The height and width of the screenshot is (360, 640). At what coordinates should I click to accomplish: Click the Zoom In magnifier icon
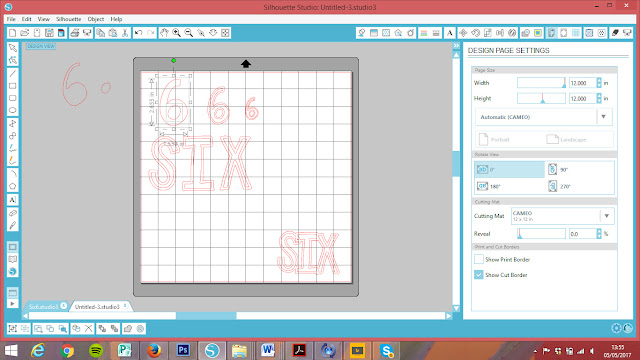coord(176,33)
